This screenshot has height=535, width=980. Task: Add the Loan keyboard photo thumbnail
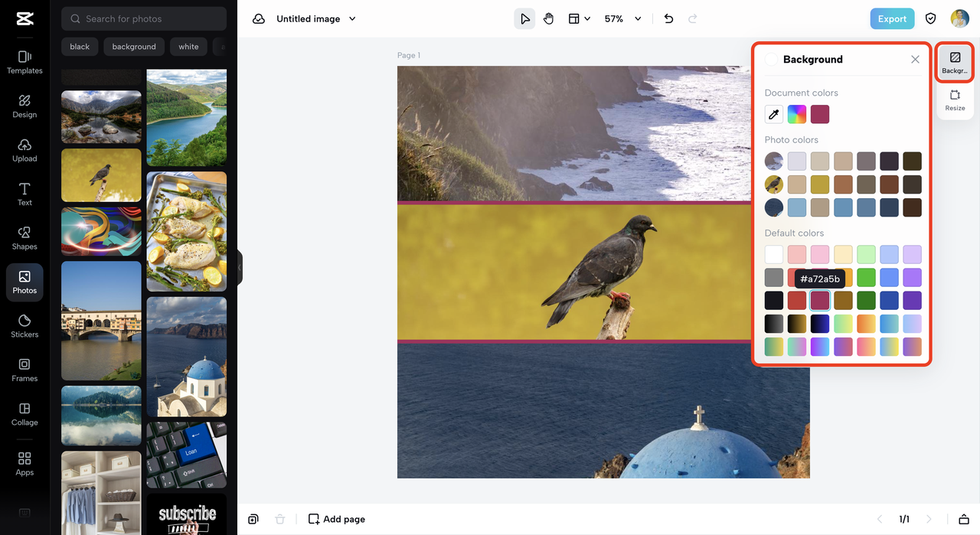(187, 455)
